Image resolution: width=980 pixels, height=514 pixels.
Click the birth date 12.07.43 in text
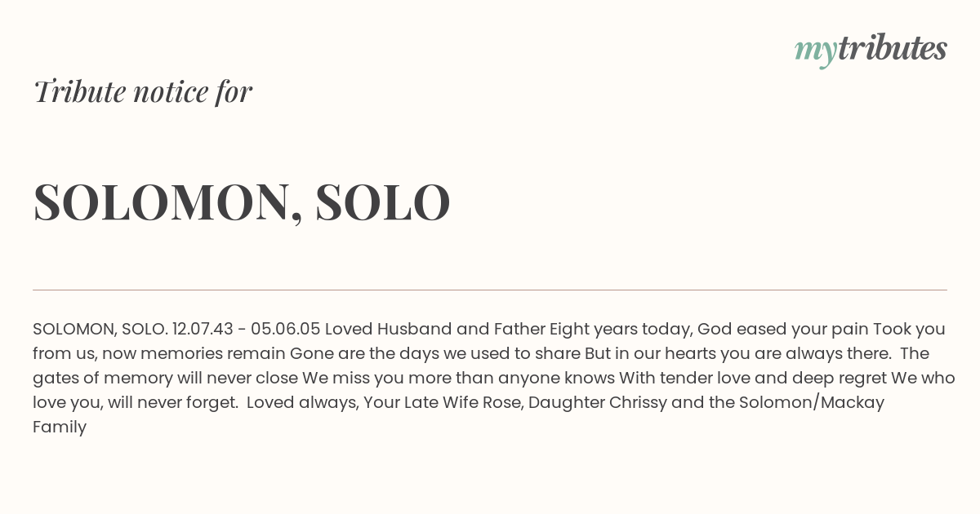click(203, 329)
